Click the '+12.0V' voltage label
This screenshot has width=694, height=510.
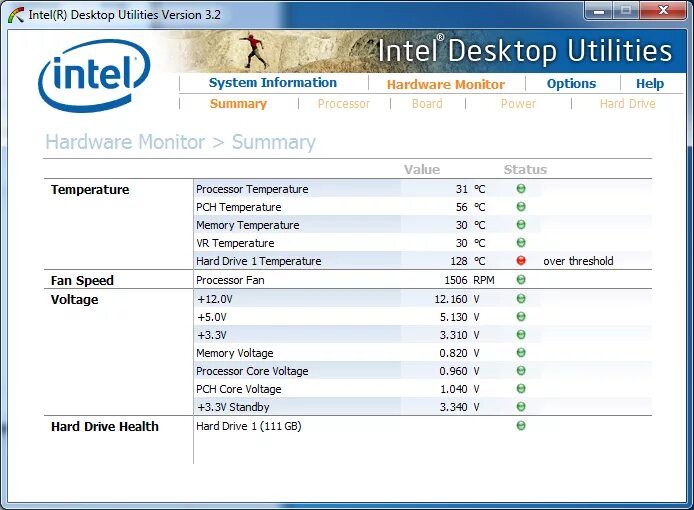215,299
